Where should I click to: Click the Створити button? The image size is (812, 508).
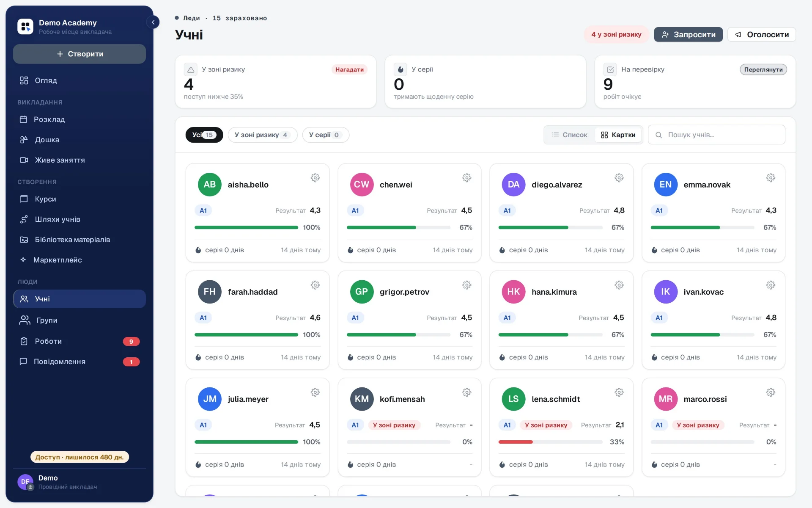tap(80, 54)
